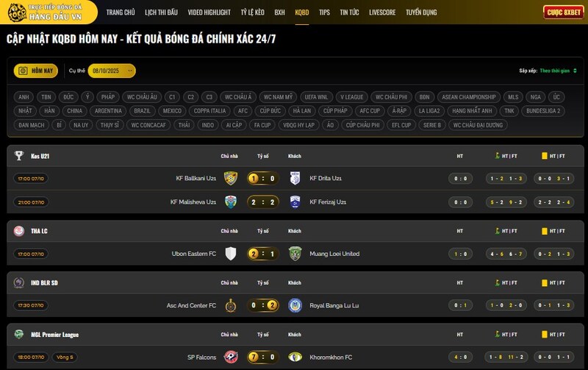Click the THA LC league icon
The height and width of the screenshot is (370, 588).
[x=19, y=231]
